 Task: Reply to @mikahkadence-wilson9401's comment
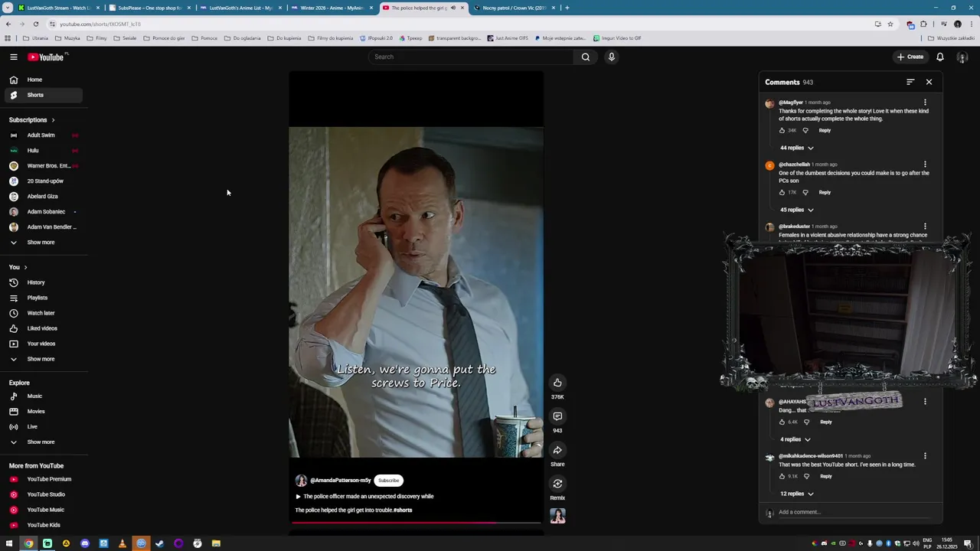pos(825,476)
